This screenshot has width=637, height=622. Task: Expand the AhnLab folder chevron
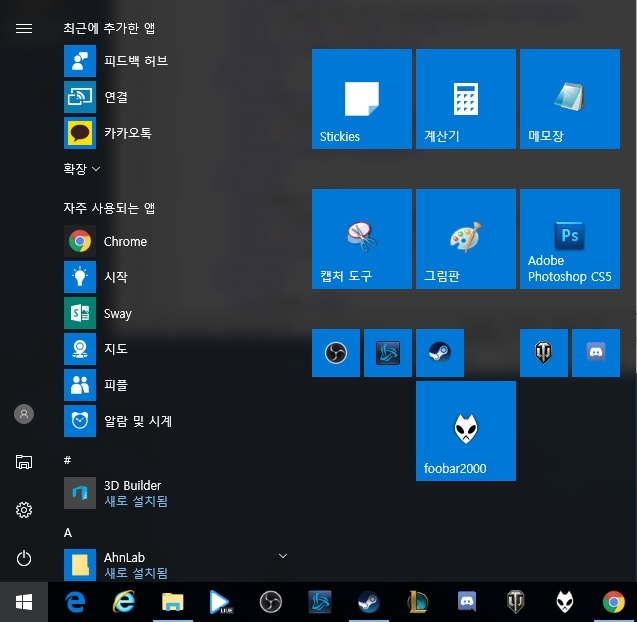283,556
